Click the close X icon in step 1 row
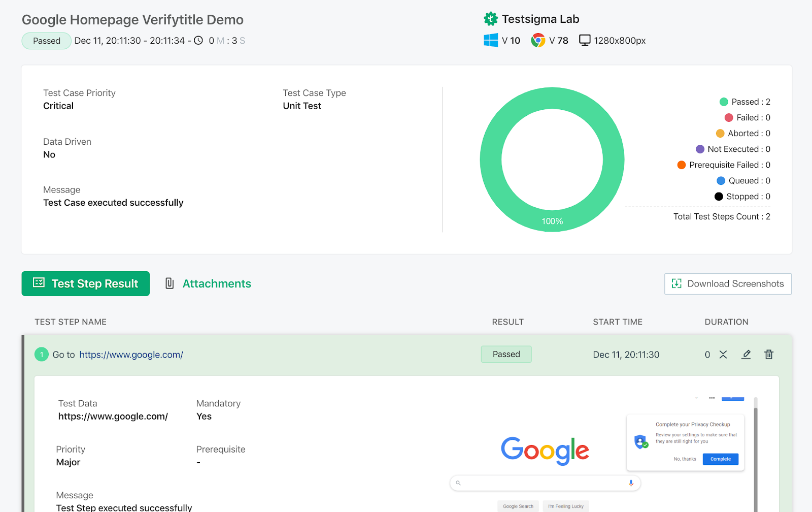812x512 pixels. 723,355
